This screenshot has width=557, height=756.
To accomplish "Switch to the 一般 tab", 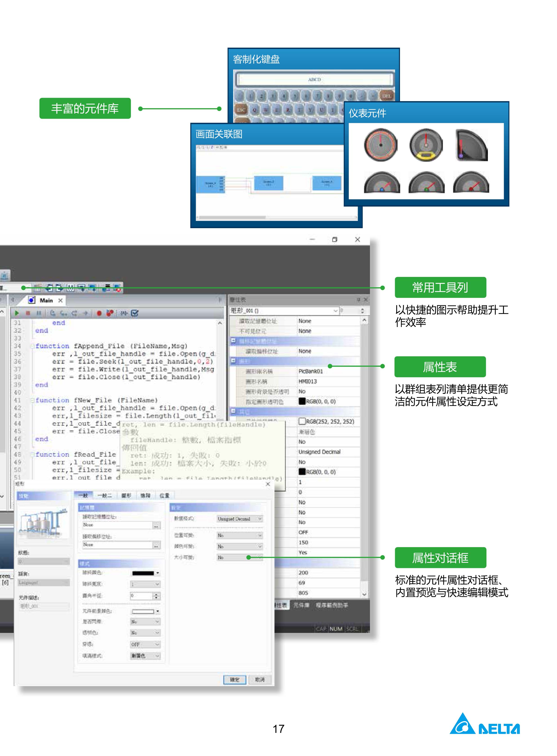I will coord(83,495).
